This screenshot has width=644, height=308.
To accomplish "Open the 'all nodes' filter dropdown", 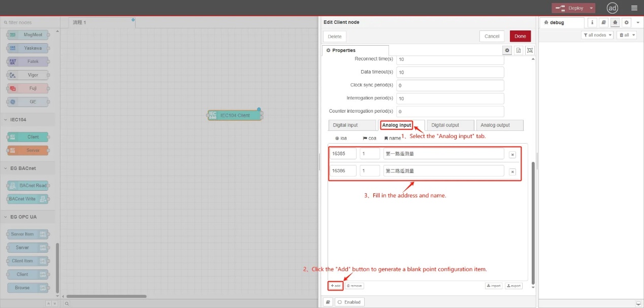I will point(597,35).
